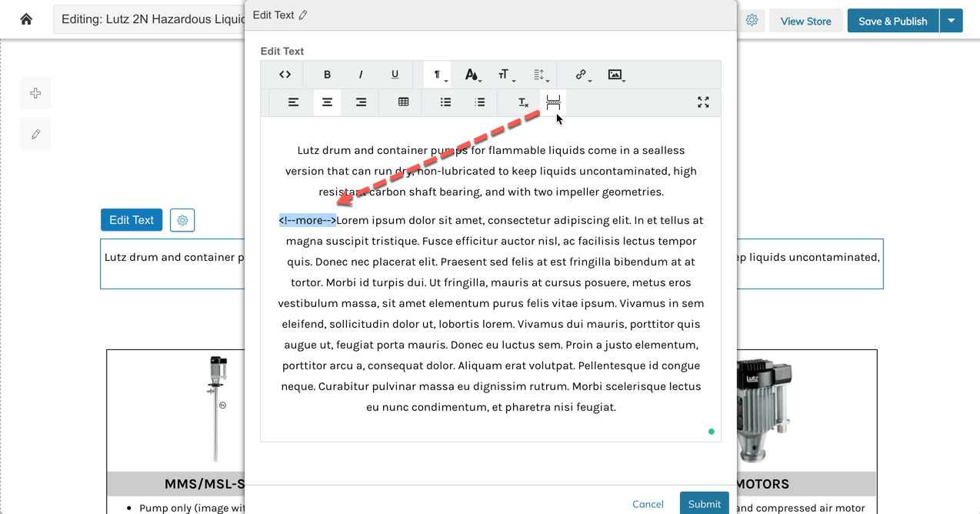Toggle bold formatting

[327, 75]
